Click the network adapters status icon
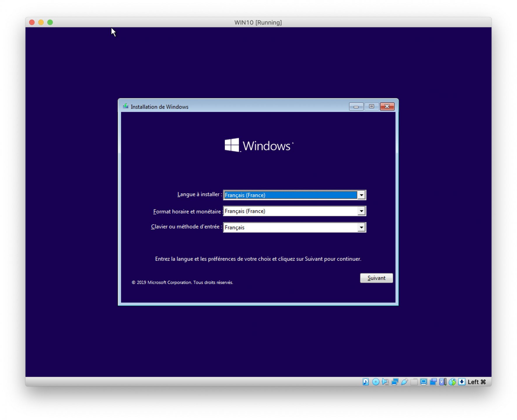517x420 pixels. (395, 381)
